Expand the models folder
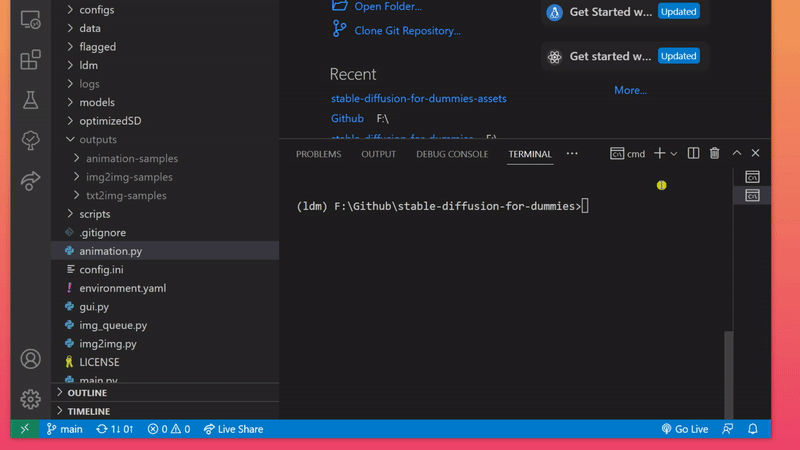Image resolution: width=800 pixels, height=450 pixels. [165, 103]
